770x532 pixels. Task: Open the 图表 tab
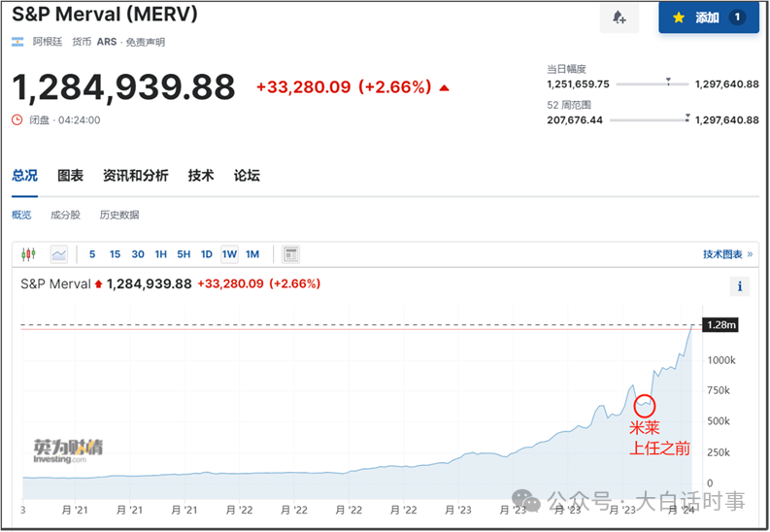point(70,176)
